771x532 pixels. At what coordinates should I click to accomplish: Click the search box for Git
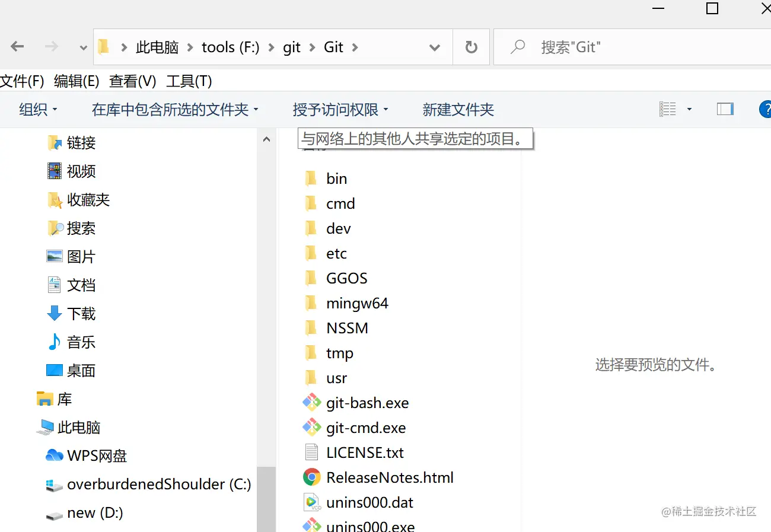coord(632,47)
